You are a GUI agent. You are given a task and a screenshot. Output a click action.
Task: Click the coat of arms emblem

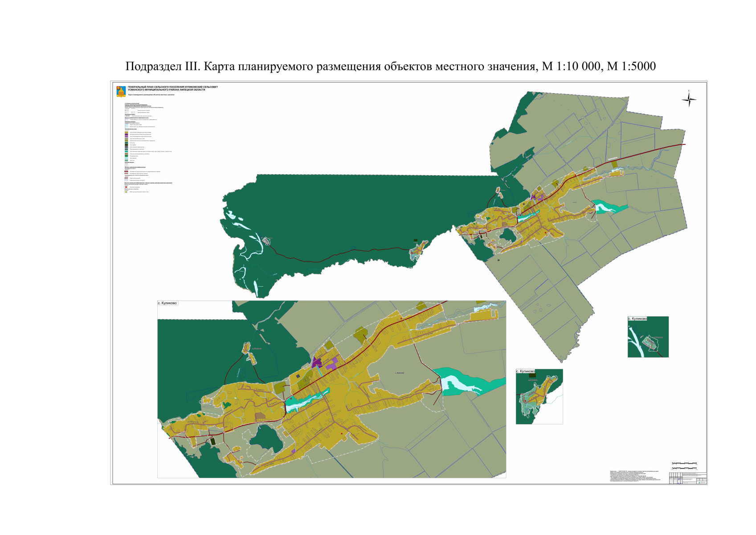120,91
